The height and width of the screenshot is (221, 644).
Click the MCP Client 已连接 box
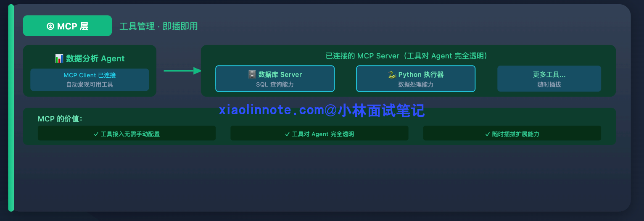[x=90, y=80]
